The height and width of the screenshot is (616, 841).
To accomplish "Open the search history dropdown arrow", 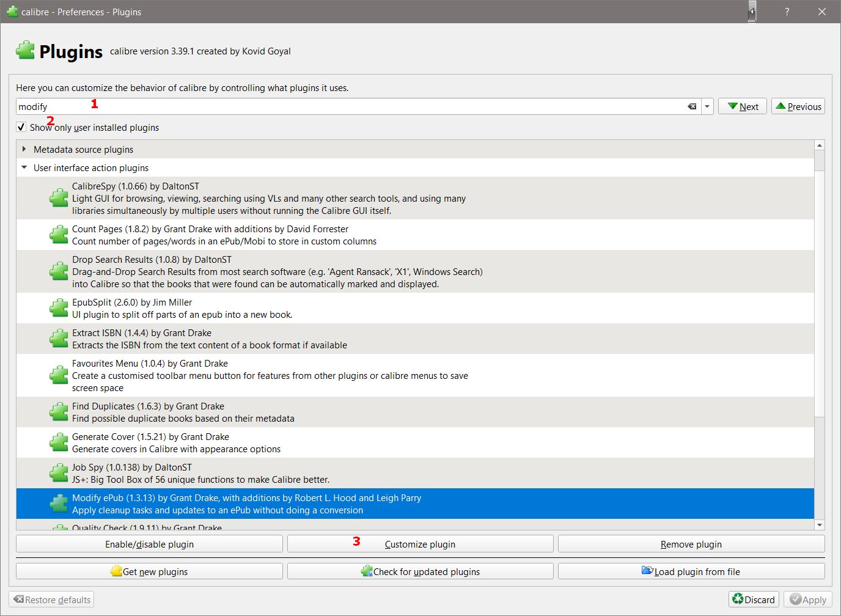I will (x=707, y=106).
